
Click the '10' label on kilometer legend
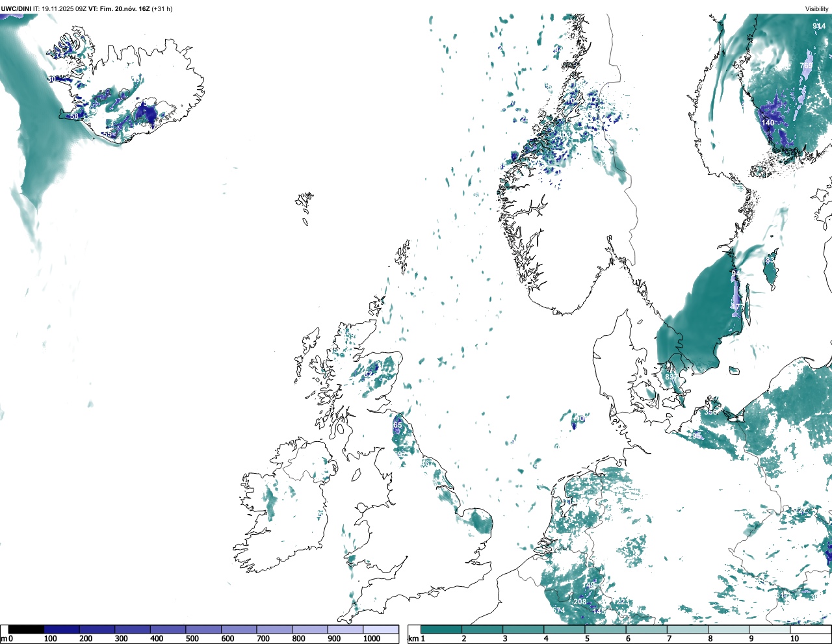pyautogui.click(x=794, y=639)
